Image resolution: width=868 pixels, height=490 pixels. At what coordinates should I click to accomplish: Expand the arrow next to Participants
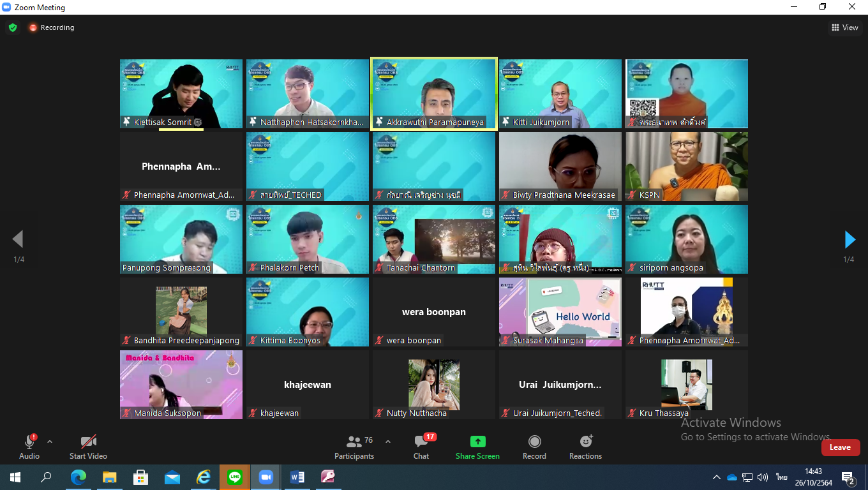pyautogui.click(x=388, y=442)
